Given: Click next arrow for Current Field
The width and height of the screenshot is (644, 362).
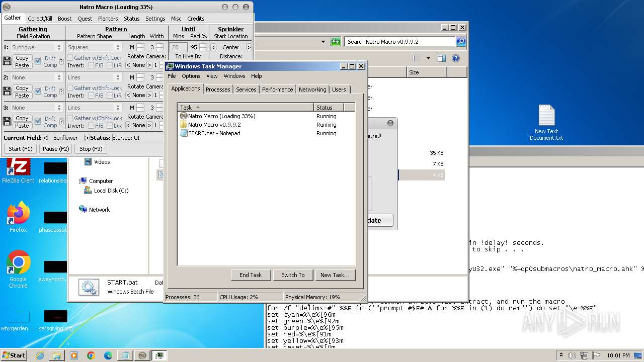Looking at the screenshot, I should click(87, 138).
